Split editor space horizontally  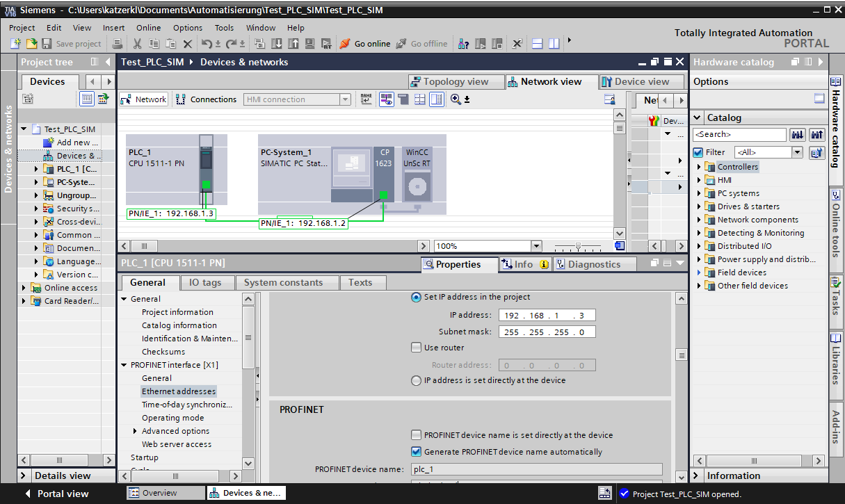pos(538,44)
